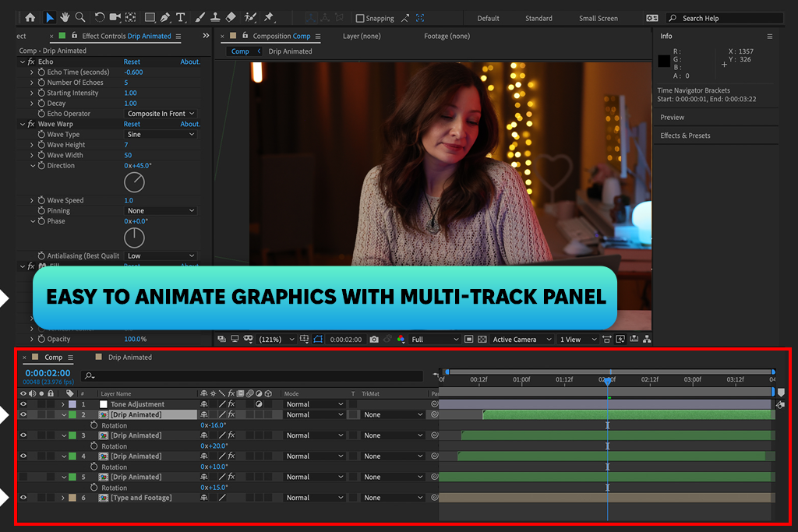Click the Wave Warp Direction angle dial

134,182
